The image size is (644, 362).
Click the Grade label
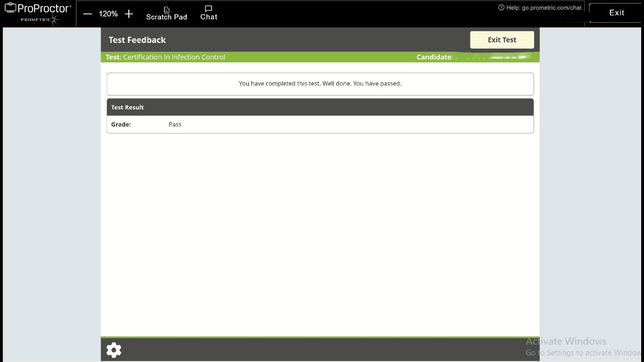click(x=121, y=124)
